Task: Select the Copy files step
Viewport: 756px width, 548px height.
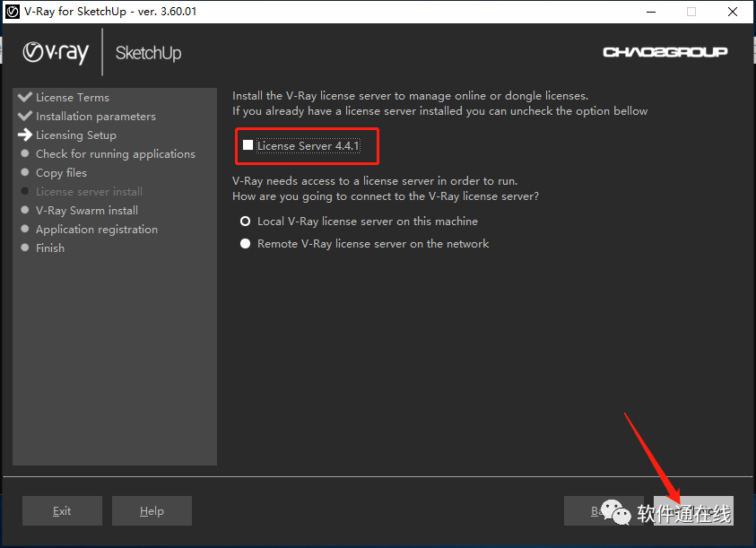Action: tap(61, 173)
